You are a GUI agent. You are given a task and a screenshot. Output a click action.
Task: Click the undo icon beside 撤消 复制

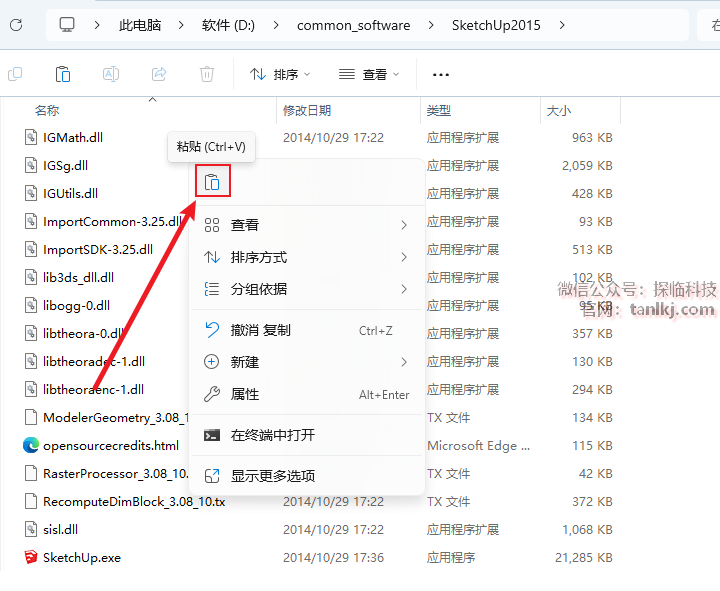click(x=212, y=330)
